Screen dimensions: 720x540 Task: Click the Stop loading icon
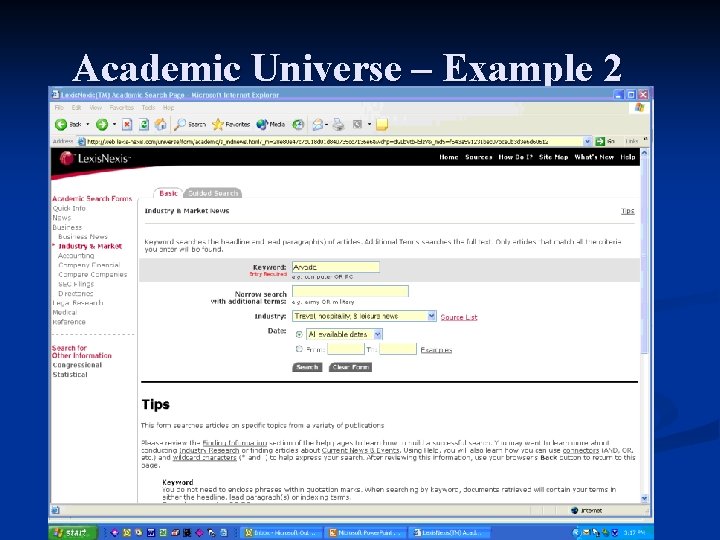point(127,124)
